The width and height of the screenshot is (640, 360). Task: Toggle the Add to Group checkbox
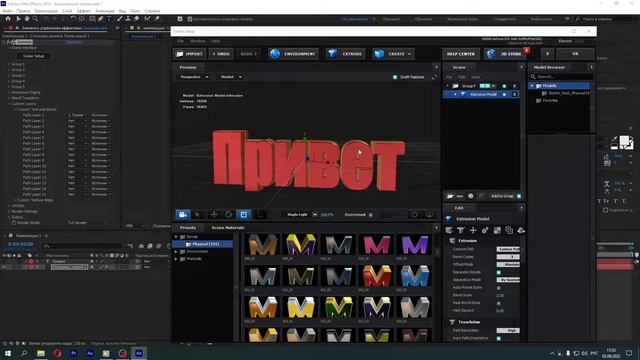click(x=519, y=196)
